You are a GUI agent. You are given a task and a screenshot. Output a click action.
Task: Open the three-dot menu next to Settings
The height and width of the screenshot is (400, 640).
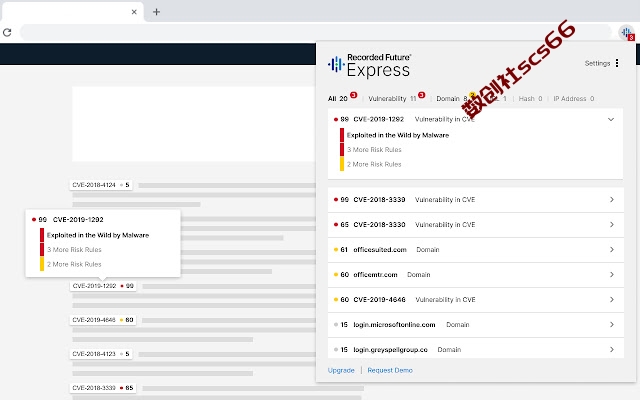point(617,63)
